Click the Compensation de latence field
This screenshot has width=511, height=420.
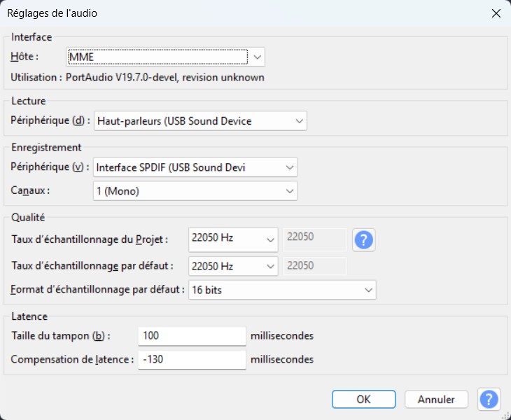(192, 360)
